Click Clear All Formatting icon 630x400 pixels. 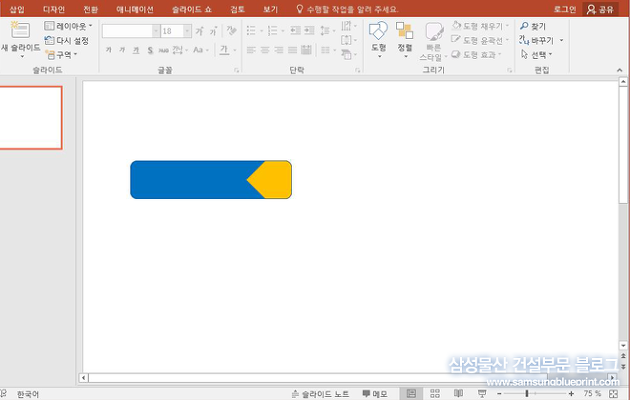231,30
